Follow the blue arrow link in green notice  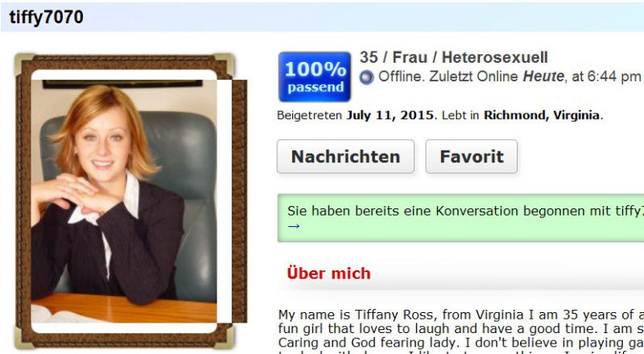coord(294,226)
